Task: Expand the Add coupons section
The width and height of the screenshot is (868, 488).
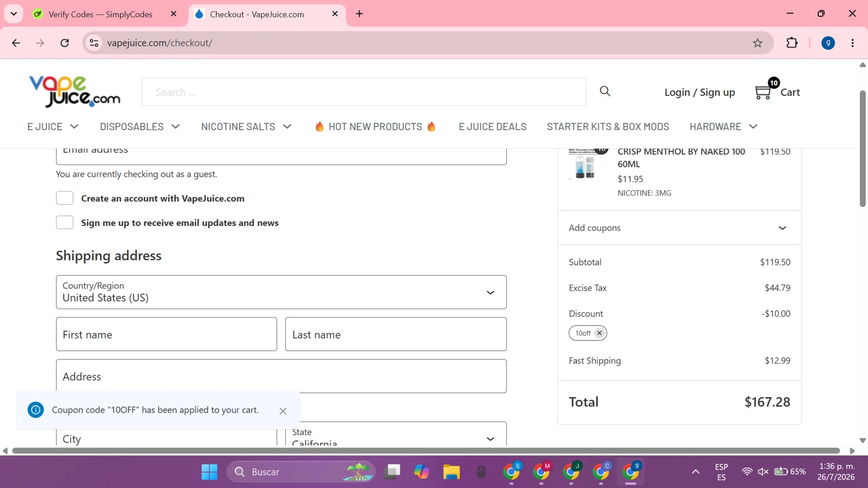Action: [679, 228]
